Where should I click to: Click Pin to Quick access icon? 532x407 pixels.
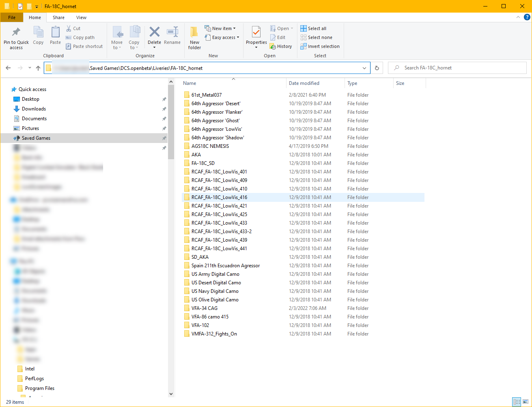16,32
